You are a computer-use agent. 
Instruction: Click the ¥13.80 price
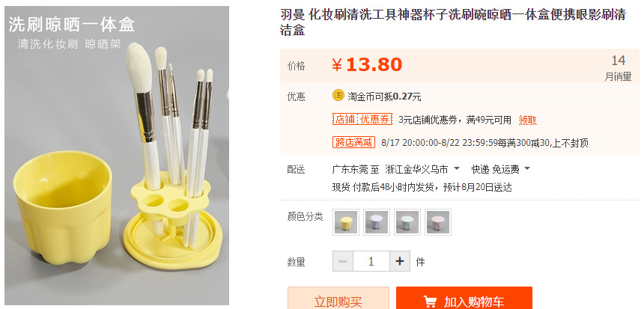367,65
